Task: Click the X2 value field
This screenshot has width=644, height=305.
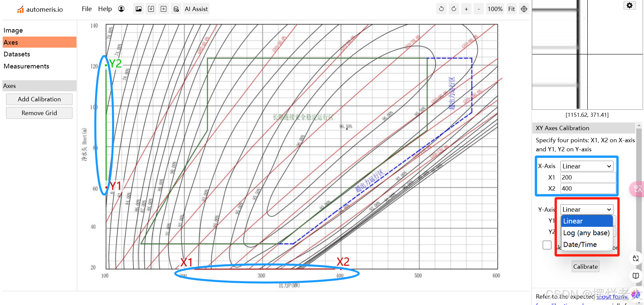Action: [588, 188]
